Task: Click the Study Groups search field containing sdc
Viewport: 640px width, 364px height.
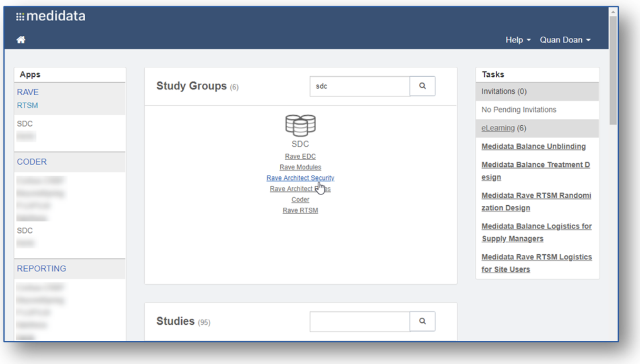Action: tap(360, 86)
